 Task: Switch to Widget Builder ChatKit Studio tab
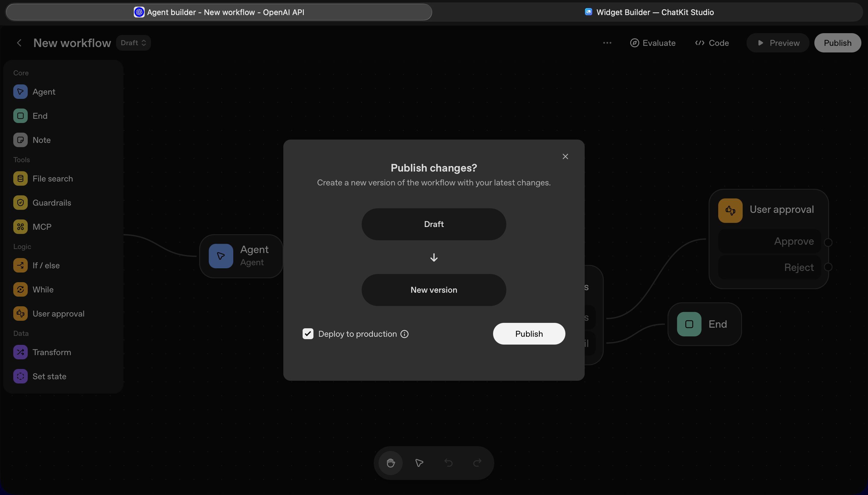[x=649, y=12]
